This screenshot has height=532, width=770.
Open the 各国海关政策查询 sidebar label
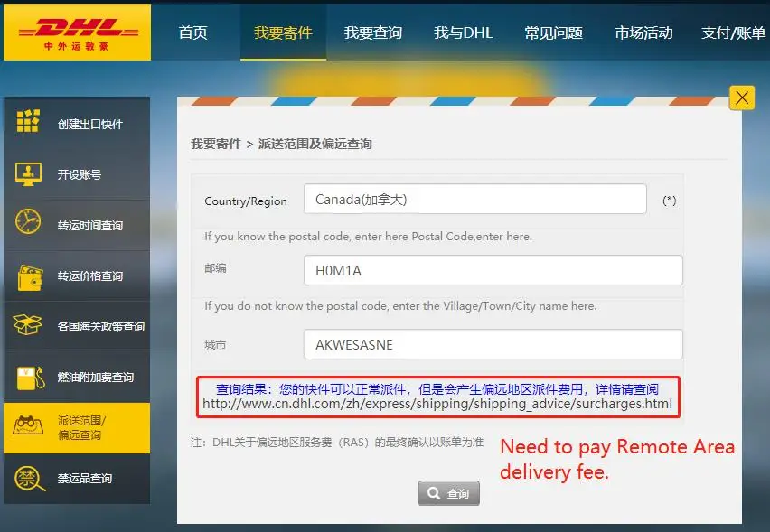(101, 326)
